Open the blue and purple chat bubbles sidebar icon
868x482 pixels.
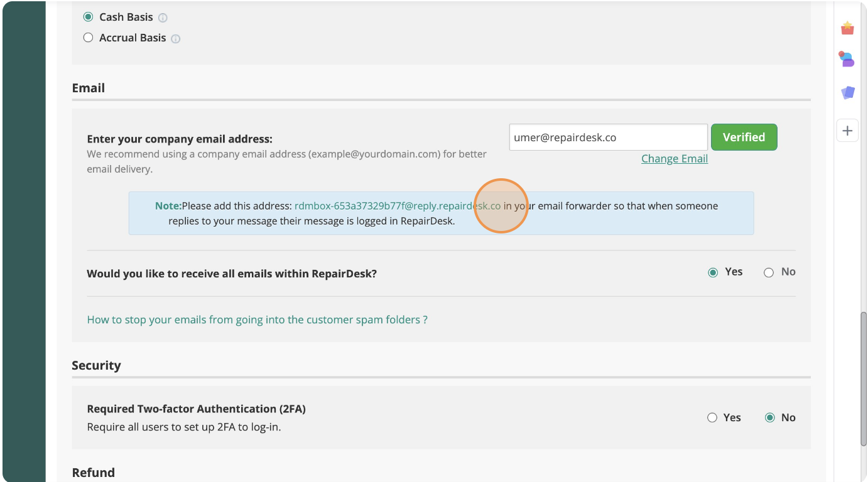coord(847,60)
